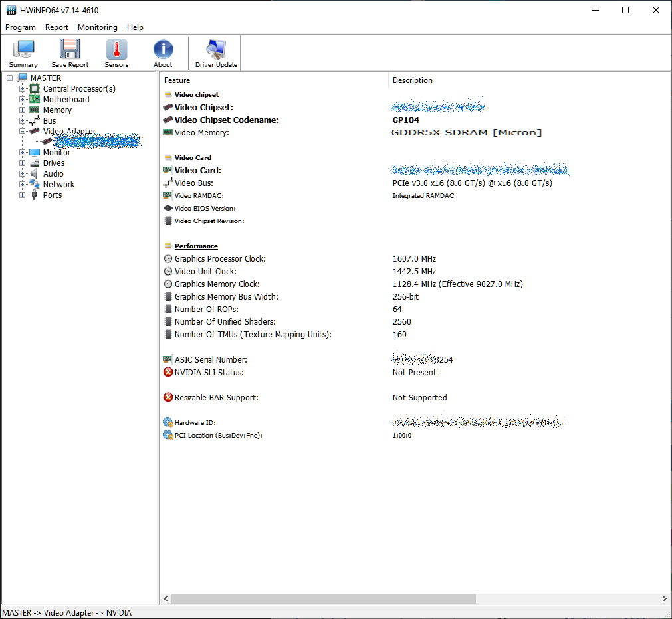Click the GDDR5X SDRAM [Micron] value
672x619 pixels.
[x=467, y=132]
